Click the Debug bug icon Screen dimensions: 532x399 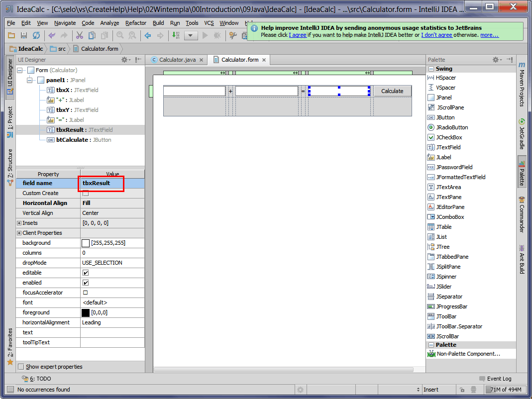coord(217,35)
